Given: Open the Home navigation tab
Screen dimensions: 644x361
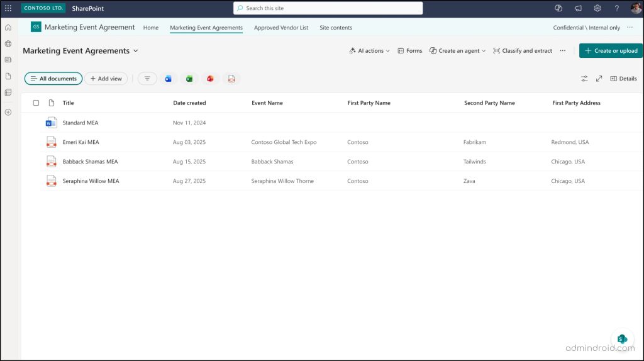Looking at the screenshot, I should coord(151,28).
